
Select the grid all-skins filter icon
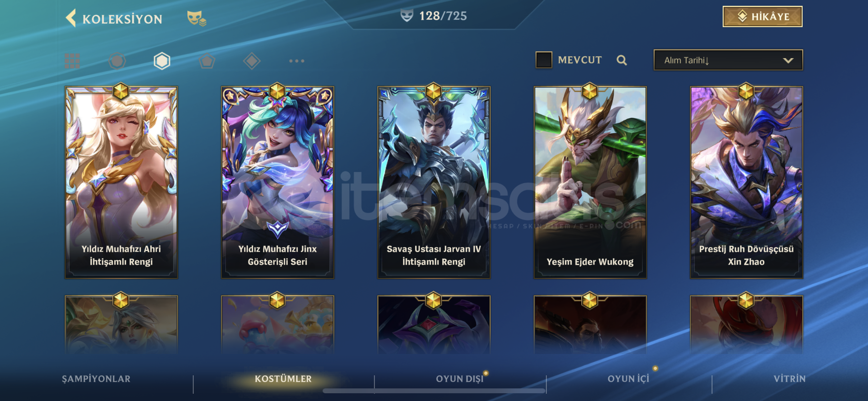72,61
